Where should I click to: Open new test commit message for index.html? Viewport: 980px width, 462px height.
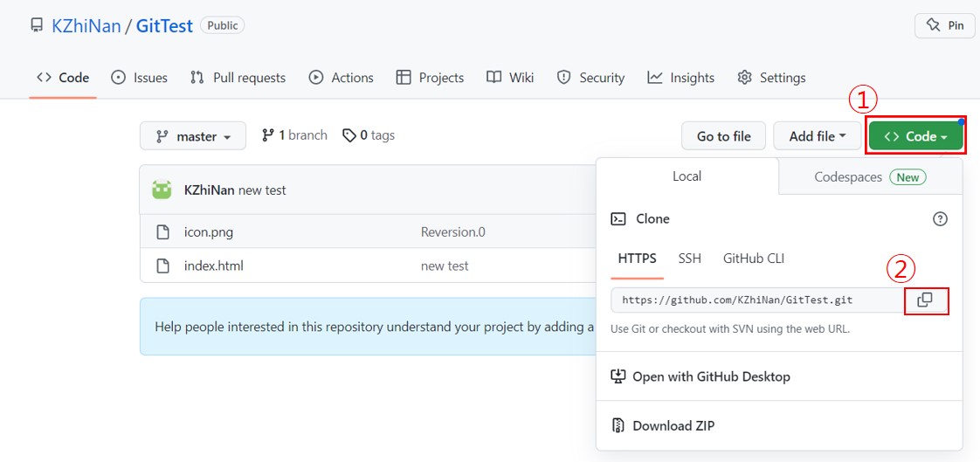point(445,265)
